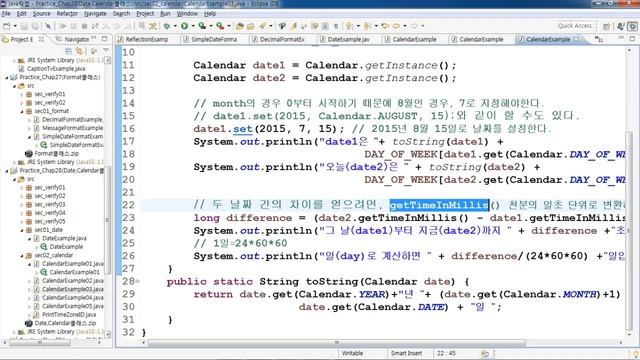This screenshot has height=360, width=640.
Task: Open the Navigate menu
Action: [x=95, y=13]
